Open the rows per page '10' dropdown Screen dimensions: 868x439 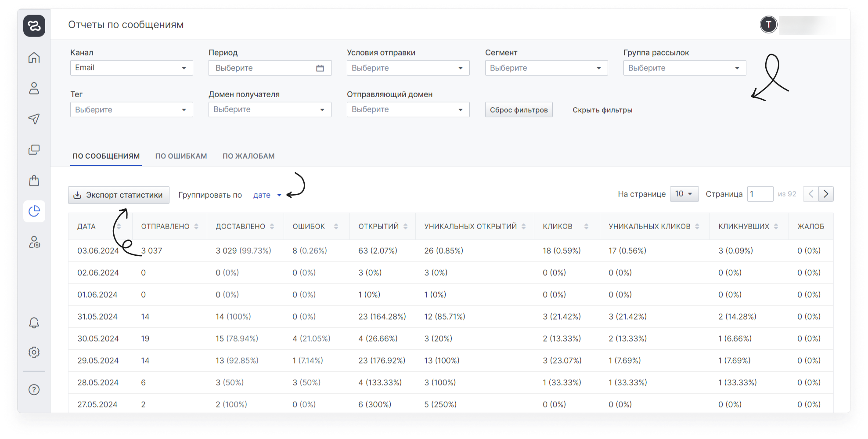pyautogui.click(x=684, y=194)
